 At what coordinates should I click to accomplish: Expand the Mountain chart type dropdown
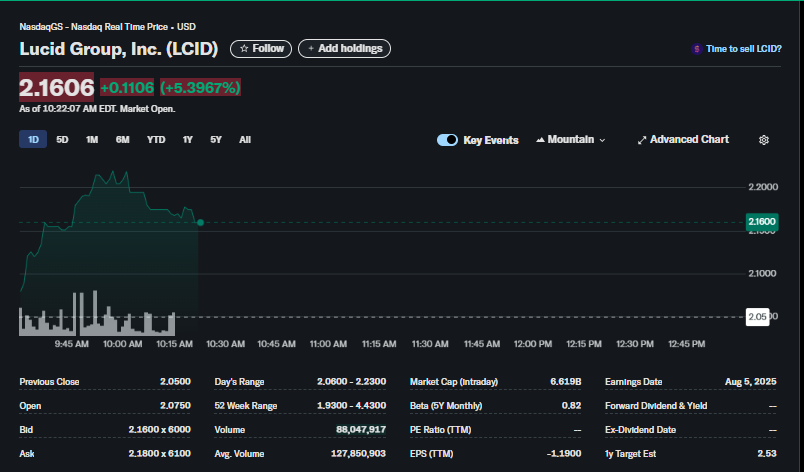coord(571,139)
